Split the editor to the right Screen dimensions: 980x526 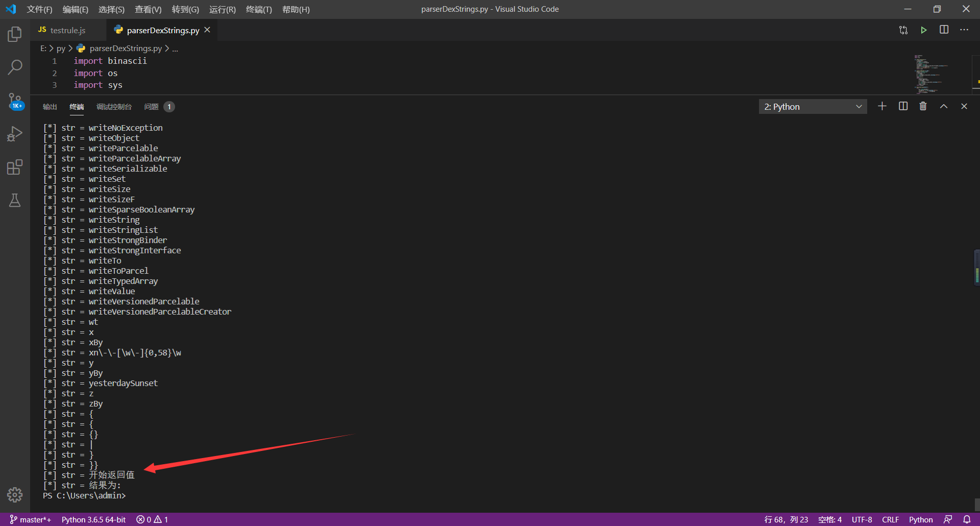click(x=944, y=30)
